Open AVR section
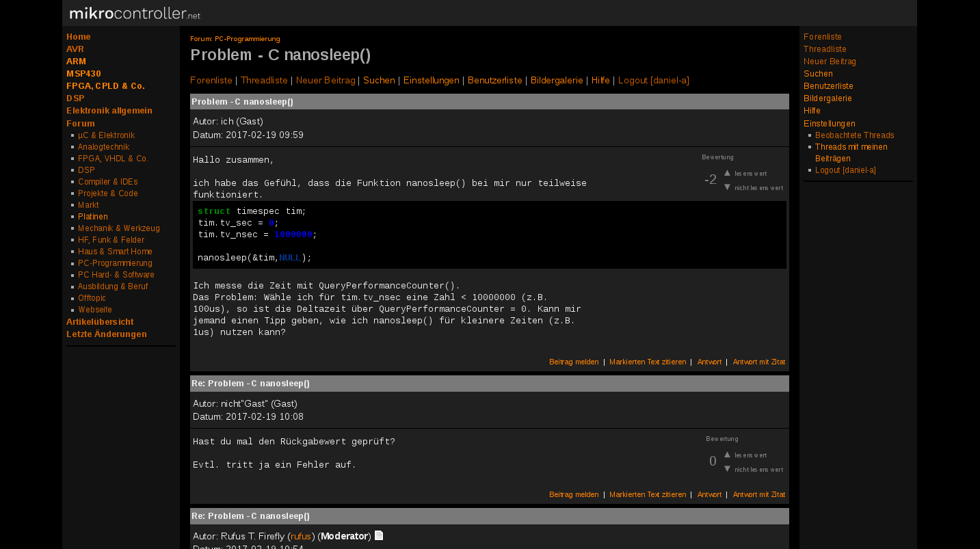The image size is (980, 549). point(75,49)
